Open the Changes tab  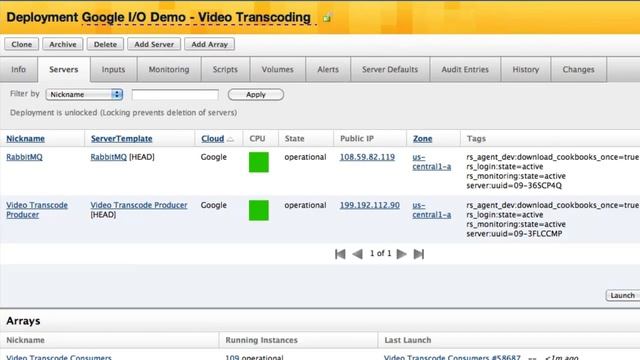(x=578, y=69)
